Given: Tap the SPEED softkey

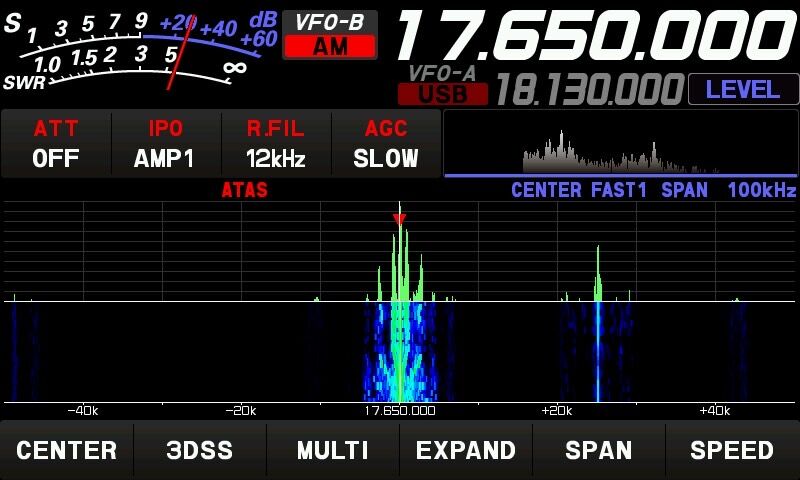Looking at the screenshot, I should (732, 450).
